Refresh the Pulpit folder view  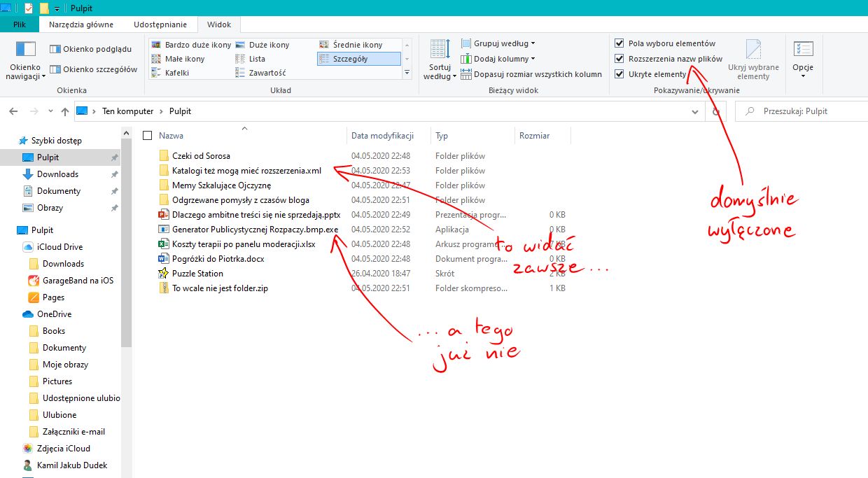click(x=715, y=111)
